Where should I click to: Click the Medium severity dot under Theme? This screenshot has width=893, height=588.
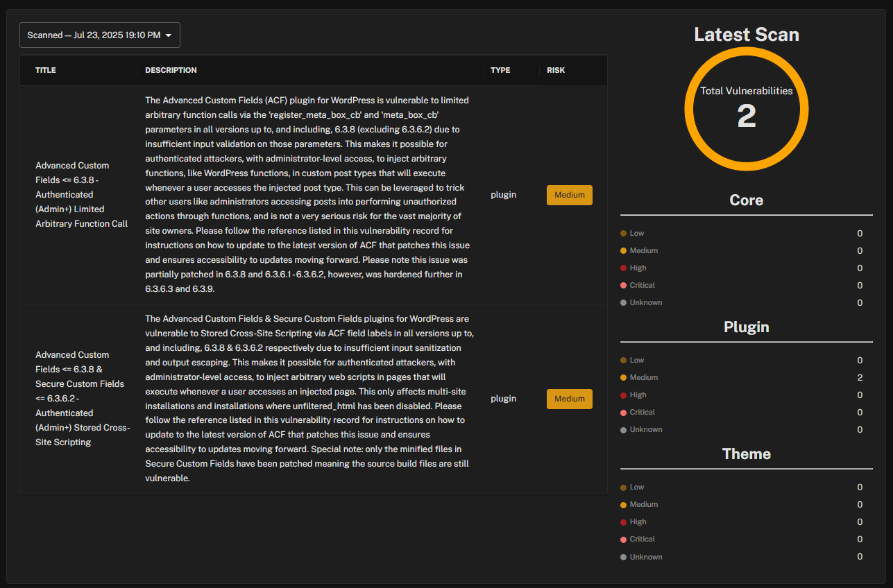pos(623,504)
